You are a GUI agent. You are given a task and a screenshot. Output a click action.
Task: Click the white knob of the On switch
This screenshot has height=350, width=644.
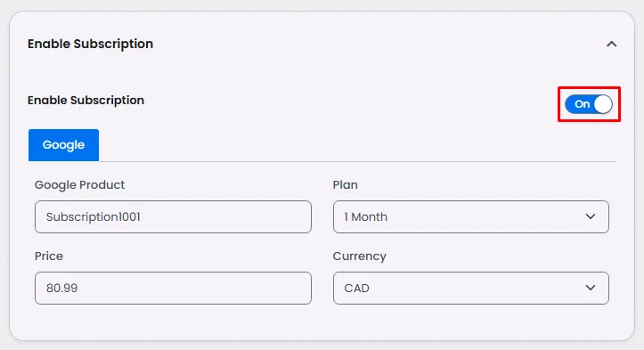[x=602, y=104]
